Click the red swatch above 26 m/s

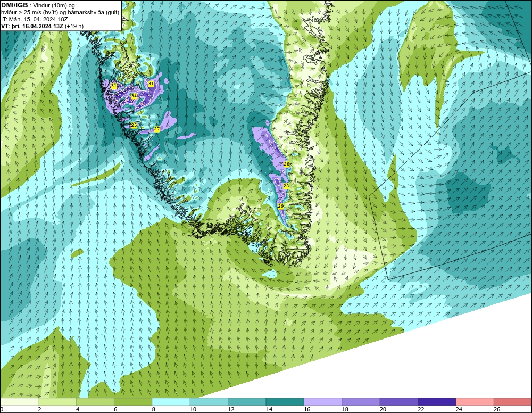click(x=513, y=402)
